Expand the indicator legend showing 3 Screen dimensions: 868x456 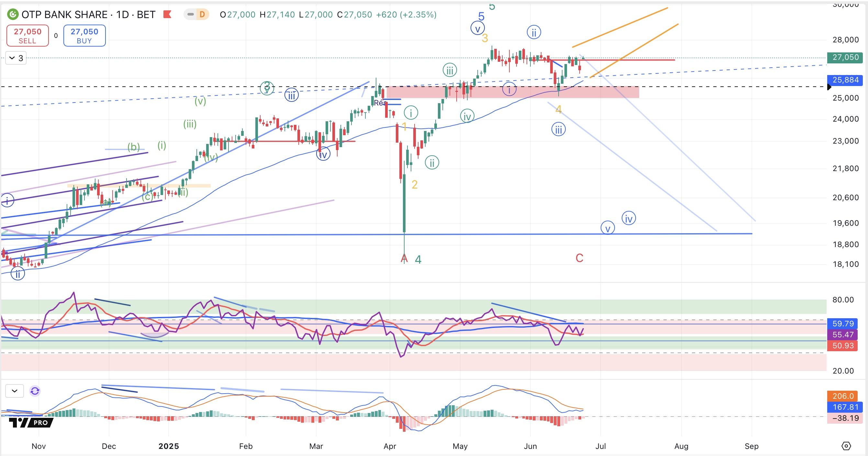pos(16,58)
